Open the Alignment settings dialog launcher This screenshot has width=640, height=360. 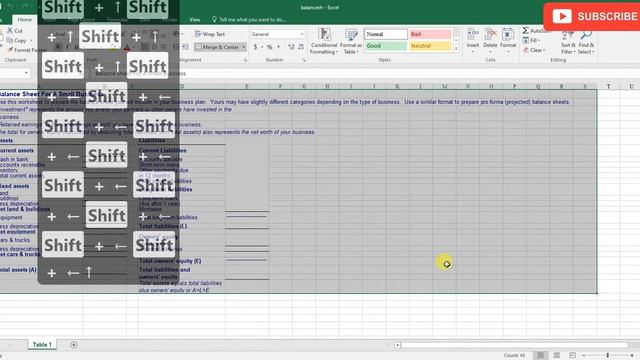(x=245, y=60)
